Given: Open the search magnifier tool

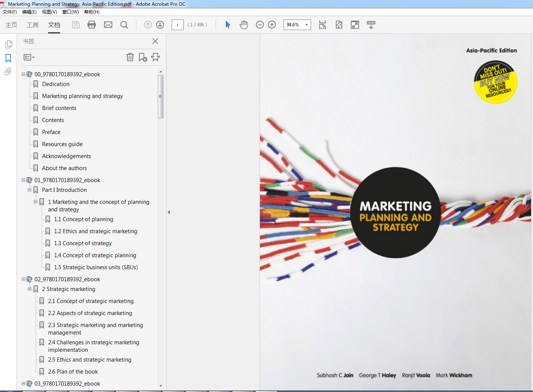Looking at the screenshot, I should click(124, 25).
